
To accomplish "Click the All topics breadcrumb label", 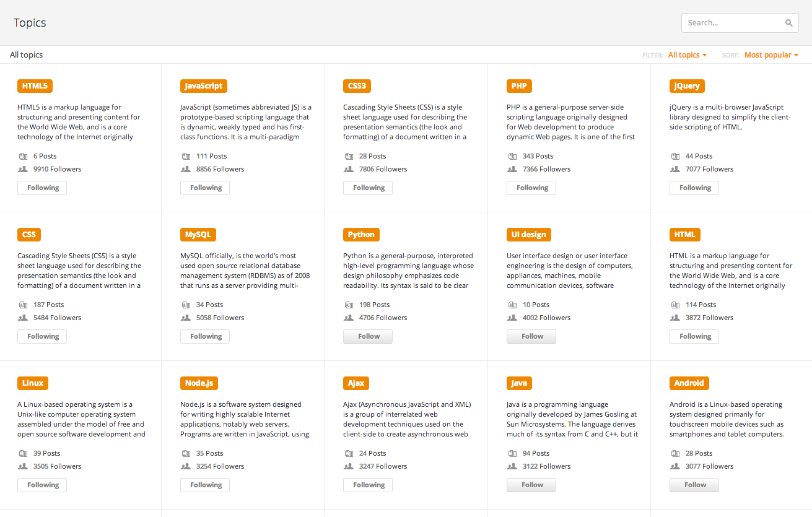I will click(27, 55).
